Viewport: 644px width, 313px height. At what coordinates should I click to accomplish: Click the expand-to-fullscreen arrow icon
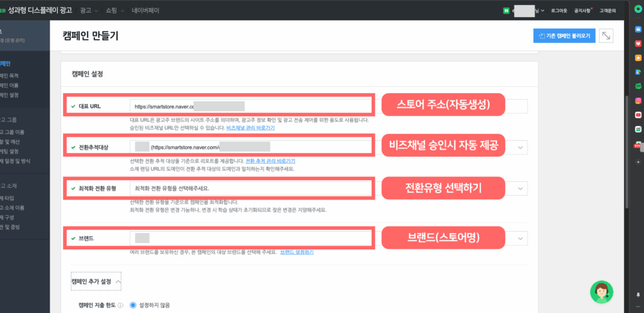click(606, 36)
